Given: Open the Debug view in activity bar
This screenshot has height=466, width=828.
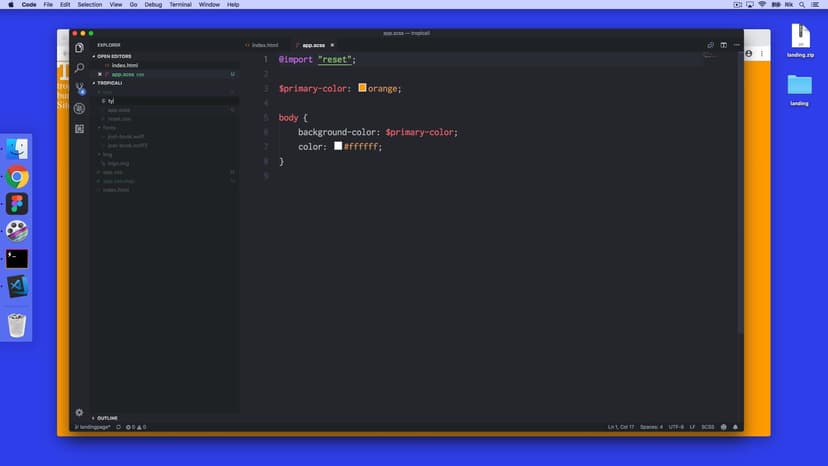Looking at the screenshot, I should [x=79, y=108].
